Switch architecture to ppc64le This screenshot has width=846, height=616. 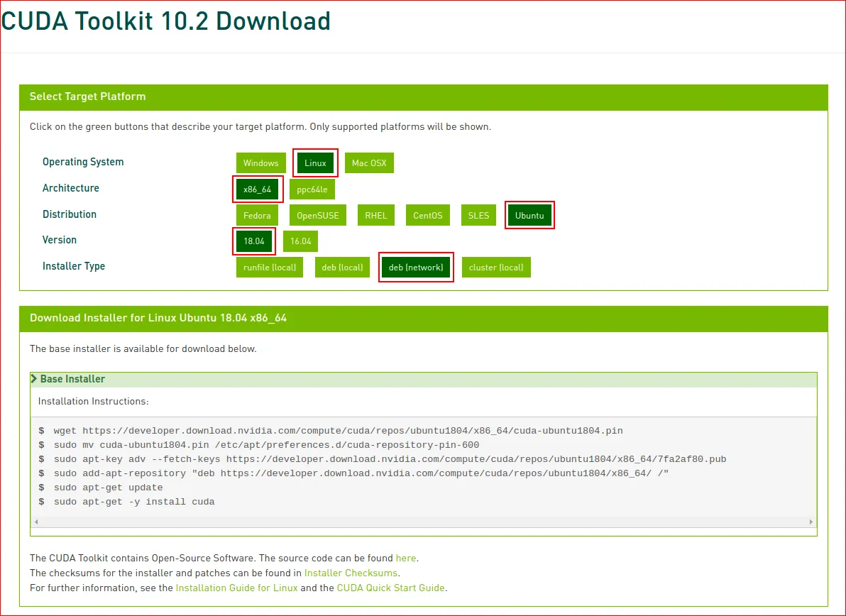coord(312,189)
